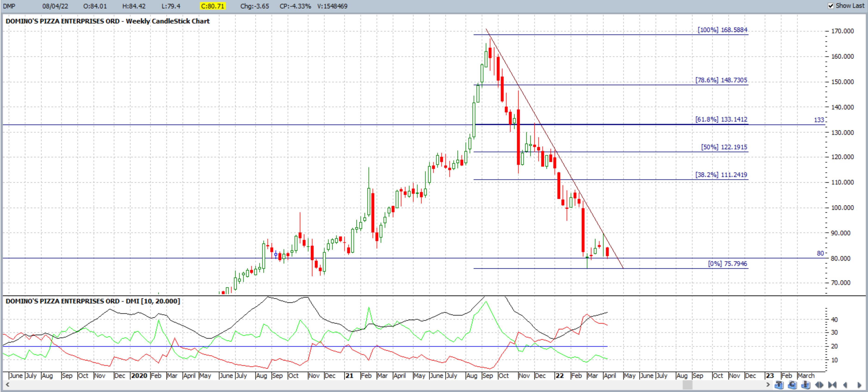Click the horizontal scrollbar right arrow
This screenshot has width=868, height=392.
[x=768, y=385]
